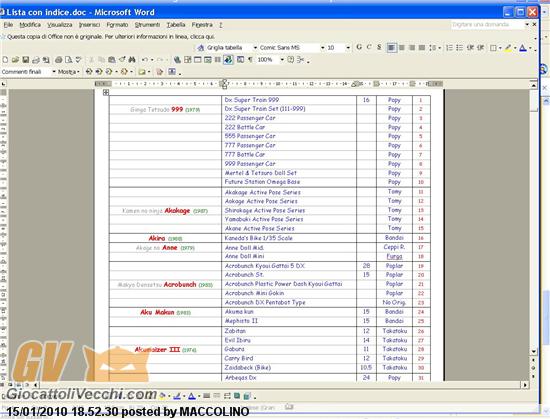550x419 pixels.
Task: Click the Increase Indent icon
Action: tap(481, 48)
